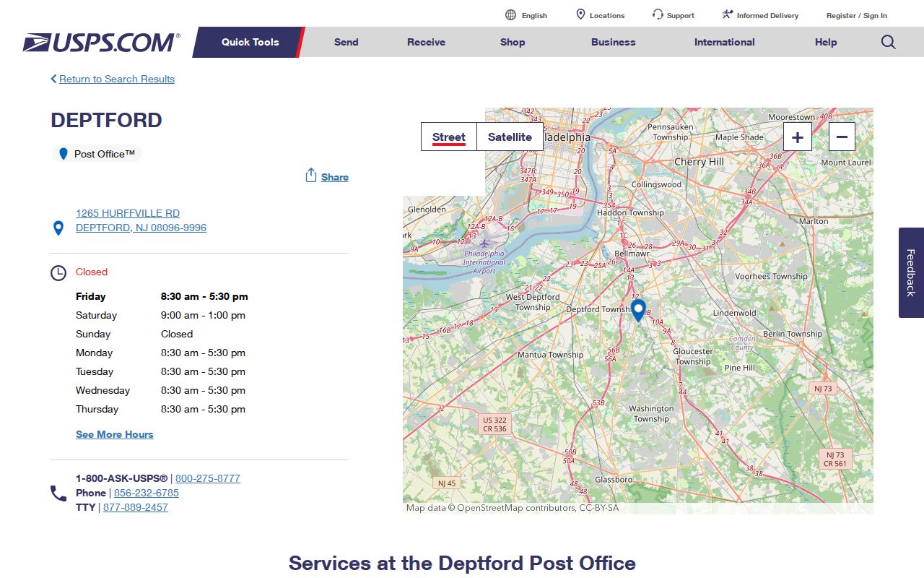The image size is (924, 578).
Task: Open the Business menu
Action: click(x=614, y=42)
